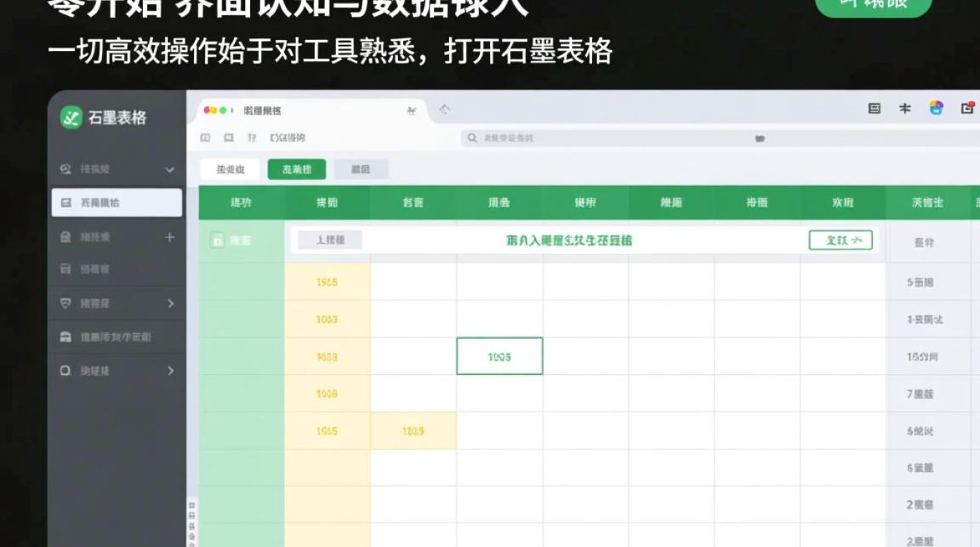
Task: Switch to the active green sheet tab
Action: 297,168
